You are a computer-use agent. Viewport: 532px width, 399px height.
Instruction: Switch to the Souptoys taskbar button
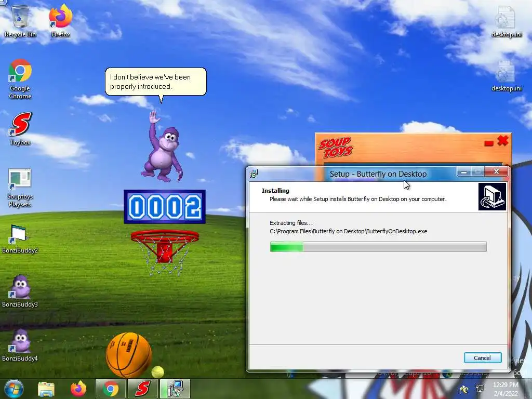pyautogui.click(x=143, y=389)
